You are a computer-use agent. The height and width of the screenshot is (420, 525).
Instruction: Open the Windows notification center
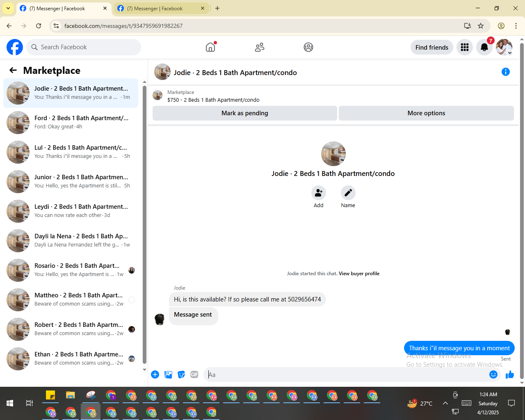pyautogui.click(x=511, y=403)
